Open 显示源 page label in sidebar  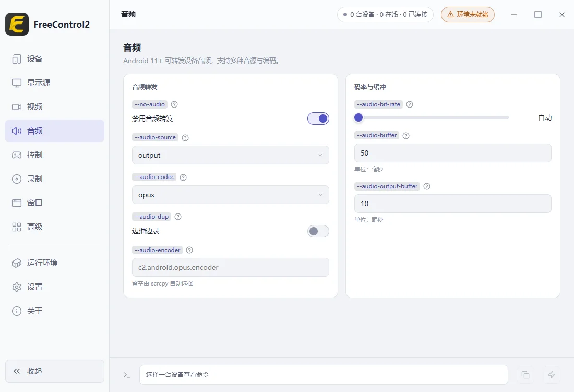click(x=39, y=82)
